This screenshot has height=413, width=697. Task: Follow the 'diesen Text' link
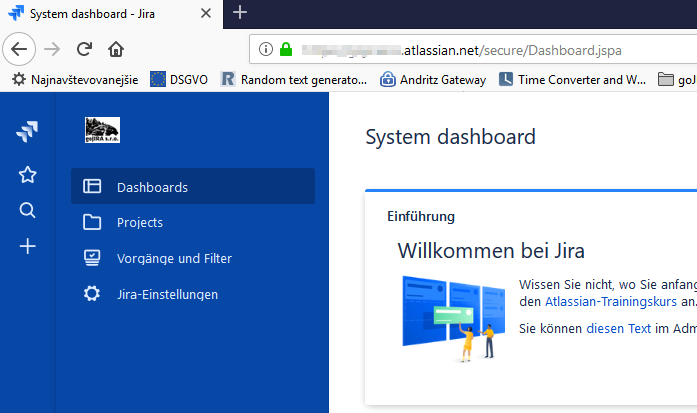tap(618, 329)
